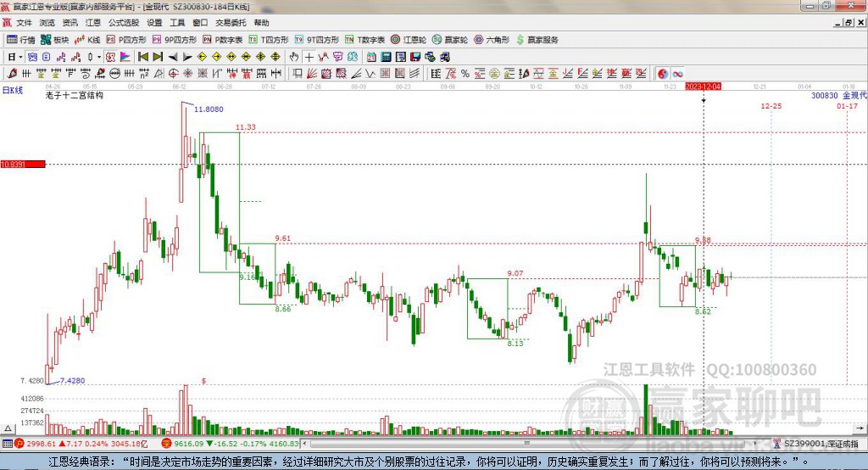Click the red 2023-12-04 date marker
This screenshot has width=868, height=470.
703,87
